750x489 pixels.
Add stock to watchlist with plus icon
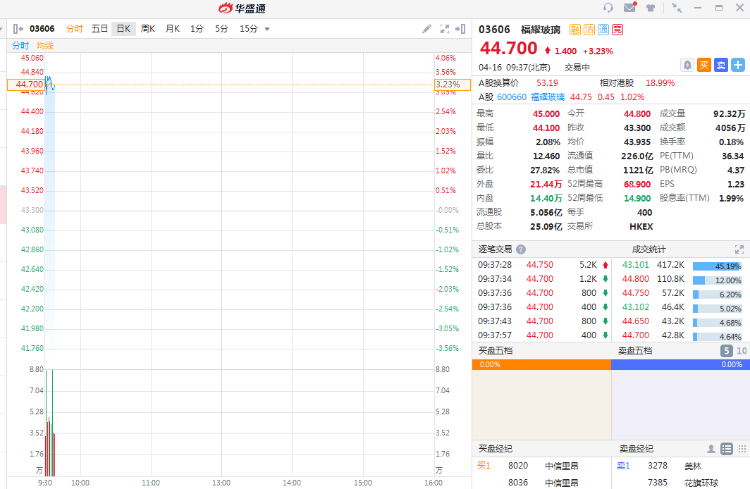point(738,65)
